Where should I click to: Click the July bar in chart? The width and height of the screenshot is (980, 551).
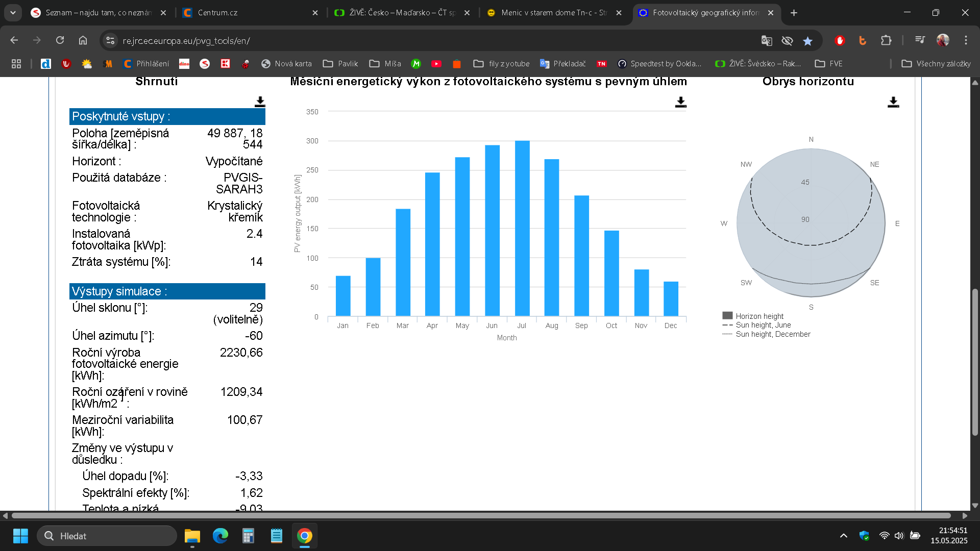[x=522, y=228]
